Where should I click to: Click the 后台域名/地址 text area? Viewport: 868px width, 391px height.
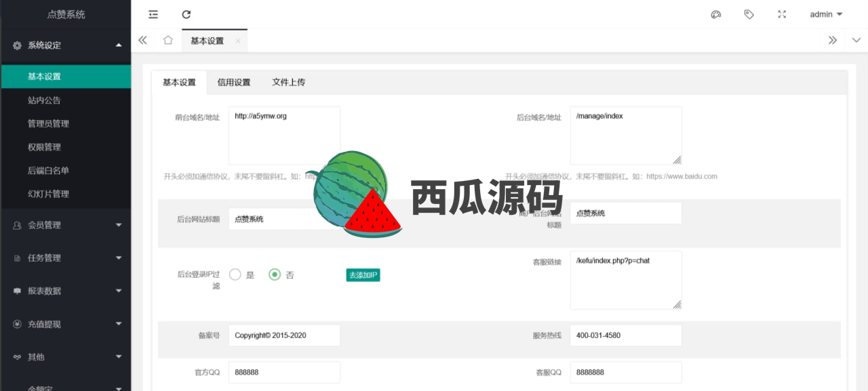(626, 136)
